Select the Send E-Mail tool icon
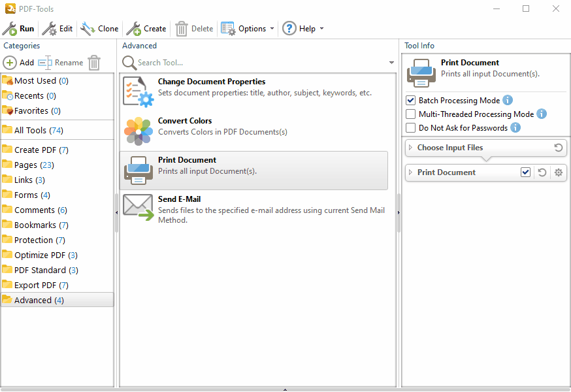The image size is (571, 392). coord(138,206)
